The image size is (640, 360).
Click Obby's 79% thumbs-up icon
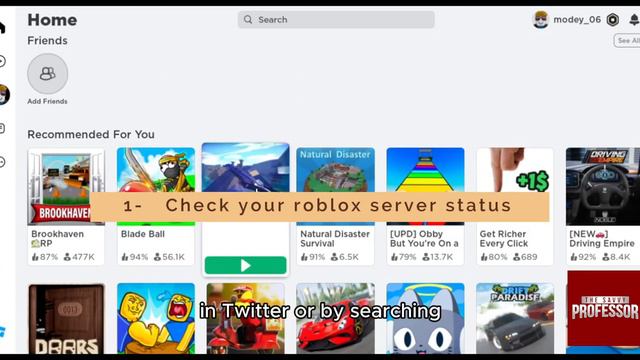(394, 257)
